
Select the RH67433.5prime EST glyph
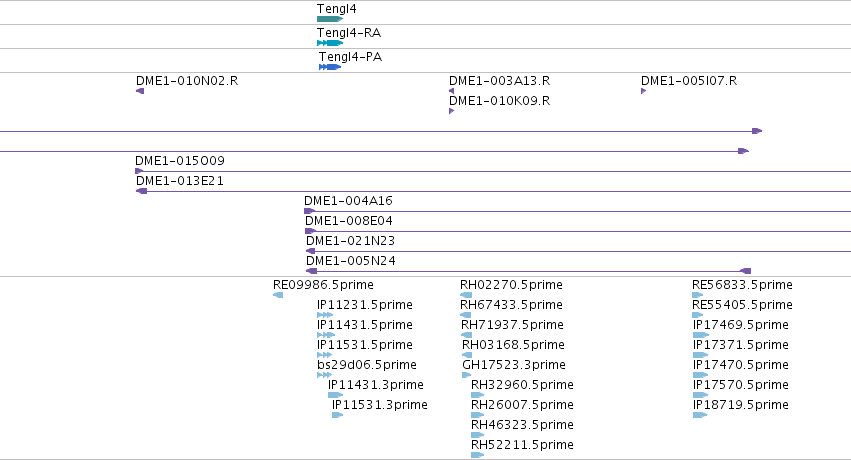[x=466, y=315]
